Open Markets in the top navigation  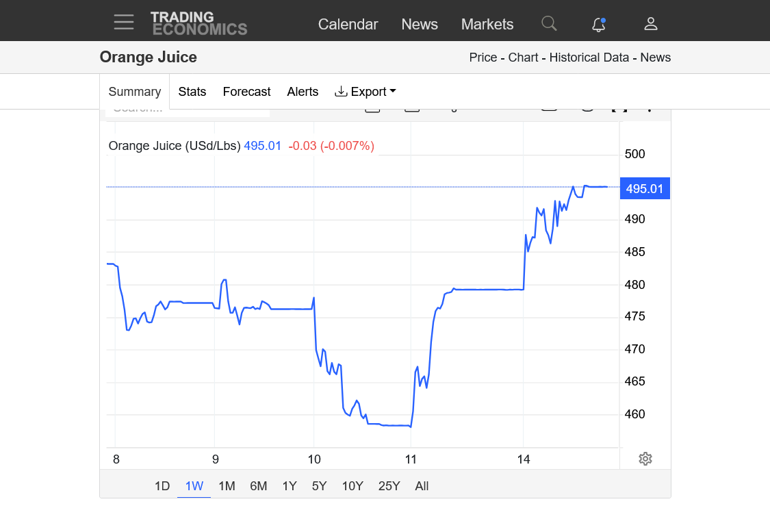pyautogui.click(x=487, y=24)
